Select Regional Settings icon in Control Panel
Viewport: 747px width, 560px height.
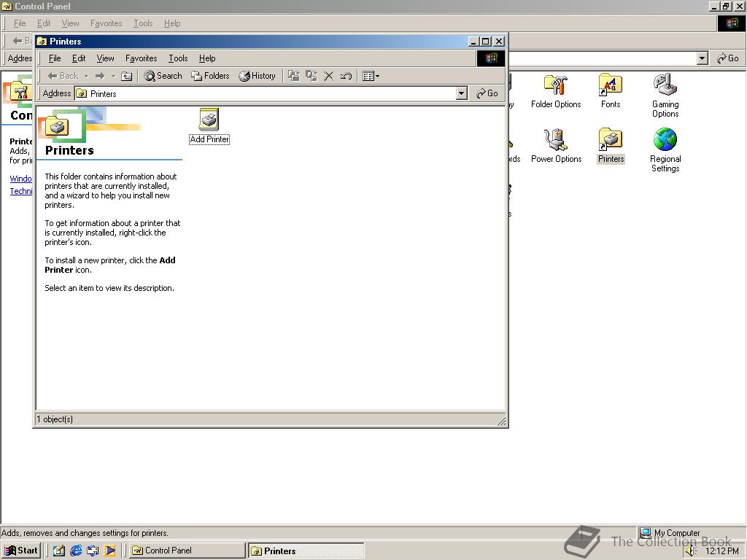point(665,150)
